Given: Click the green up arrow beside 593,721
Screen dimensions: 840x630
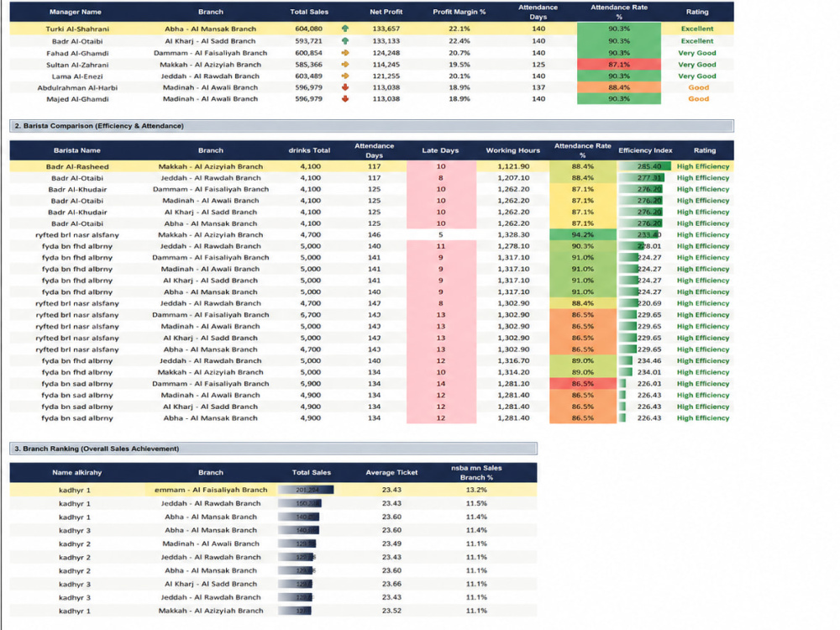Looking at the screenshot, I should coord(345,40).
